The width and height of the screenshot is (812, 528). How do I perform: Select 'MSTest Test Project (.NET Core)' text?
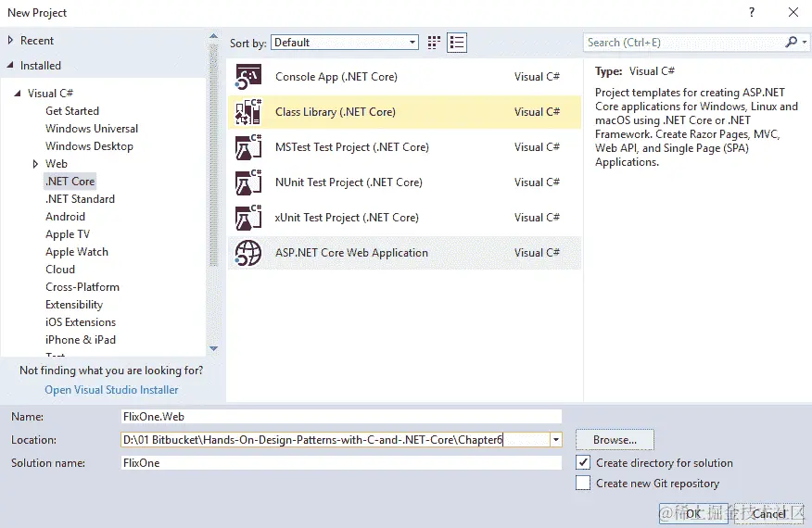coord(352,147)
